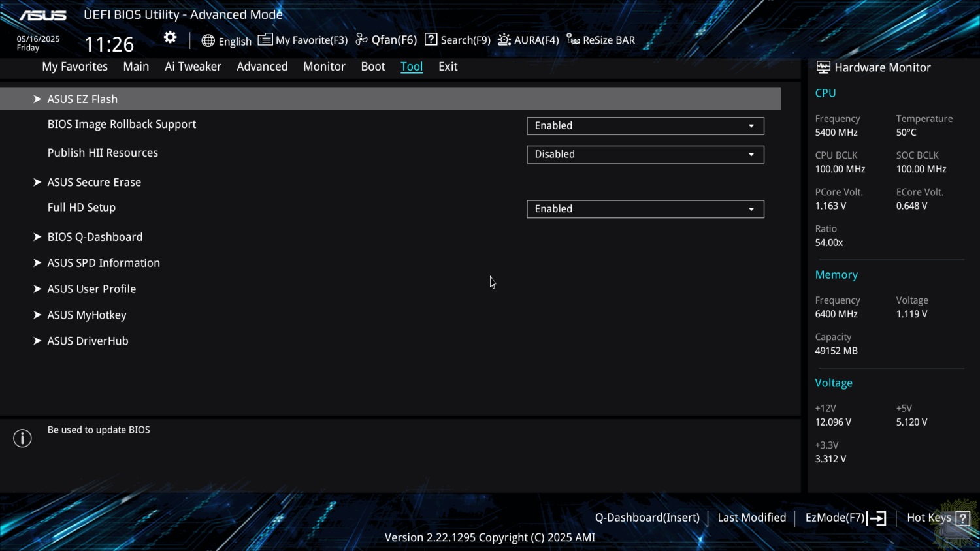This screenshot has height=551, width=980.
Task: Click the settings gear icon near clock
Action: (170, 37)
